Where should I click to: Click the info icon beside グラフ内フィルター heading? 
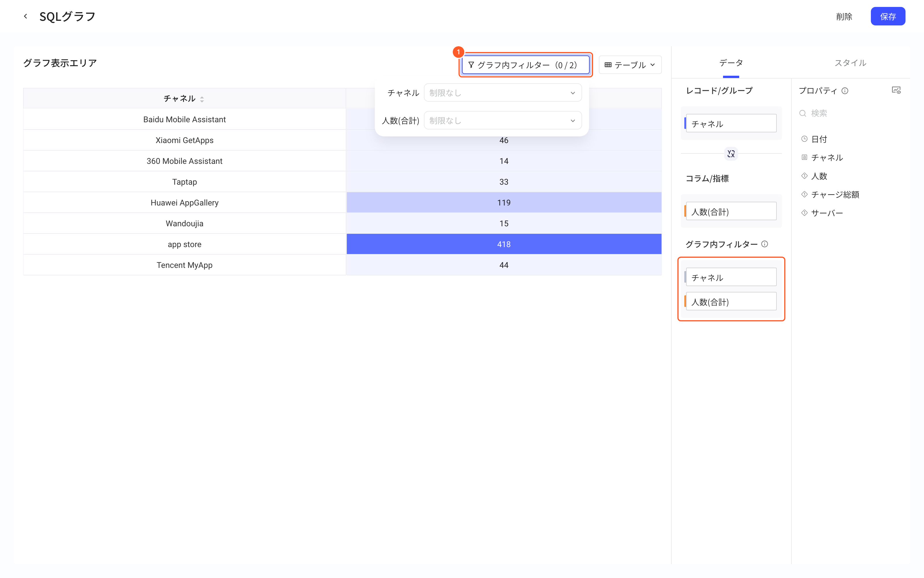pyautogui.click(x=764, y=244)
